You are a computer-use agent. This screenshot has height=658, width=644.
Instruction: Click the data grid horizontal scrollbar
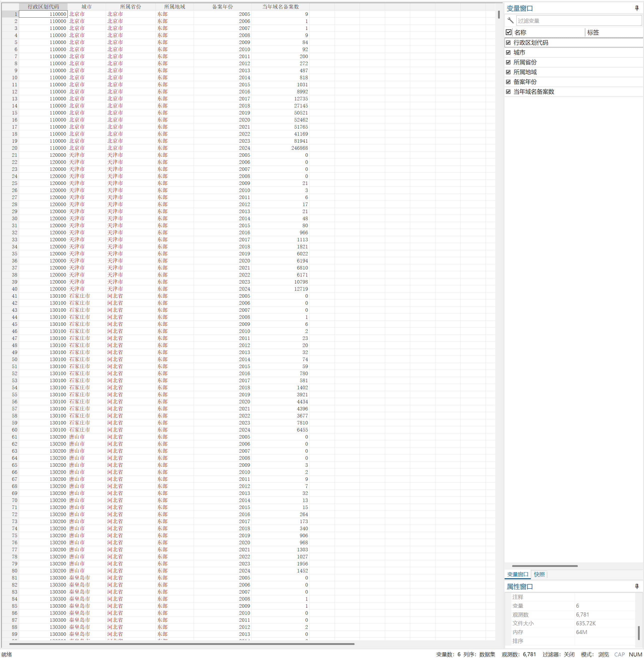pos(182,644)
